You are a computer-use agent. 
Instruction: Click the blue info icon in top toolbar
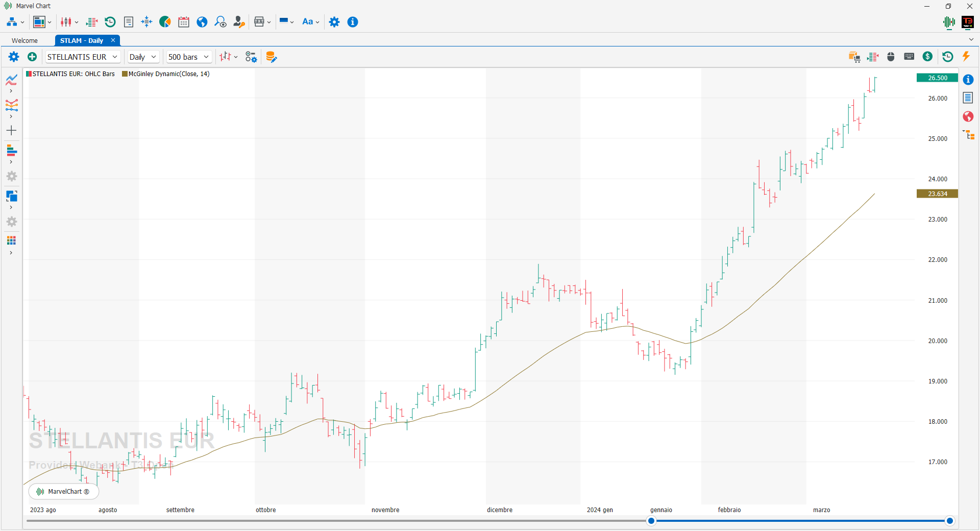353,22
